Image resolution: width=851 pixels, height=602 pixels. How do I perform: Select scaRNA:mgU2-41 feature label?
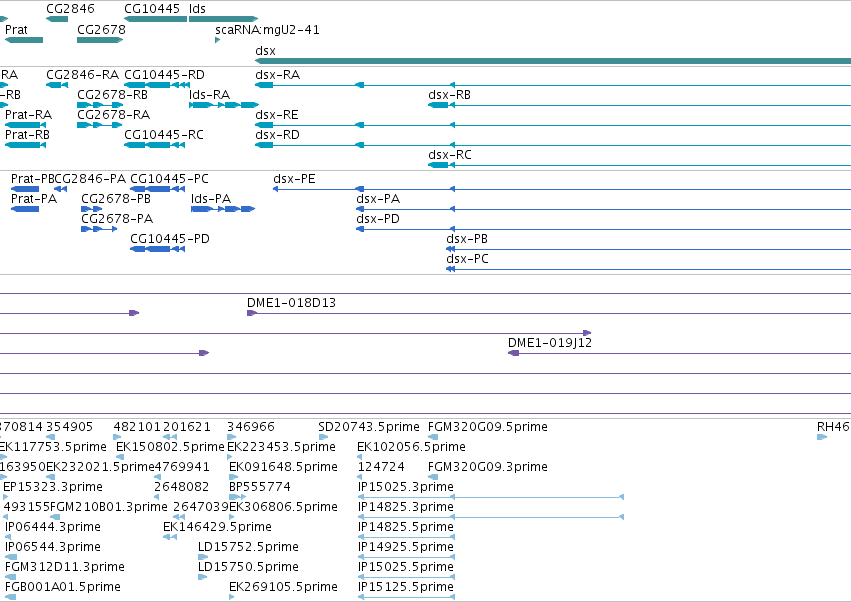[267, 29]
